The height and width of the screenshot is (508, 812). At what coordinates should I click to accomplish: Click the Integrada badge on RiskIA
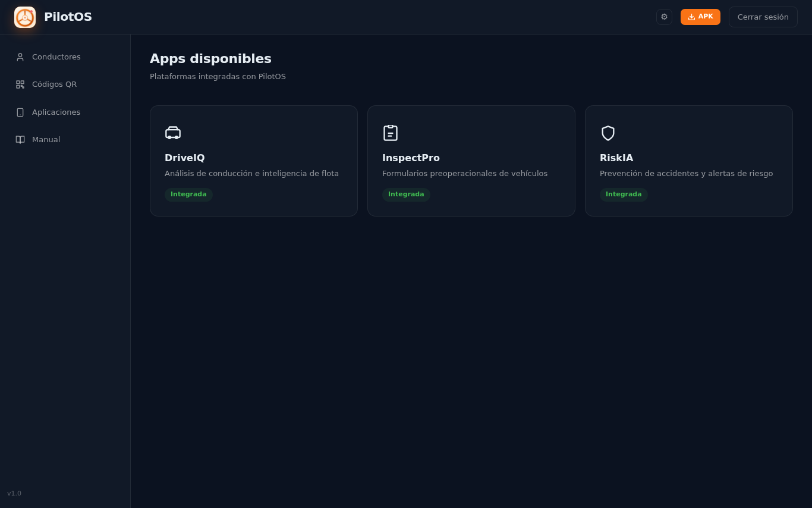624,195
